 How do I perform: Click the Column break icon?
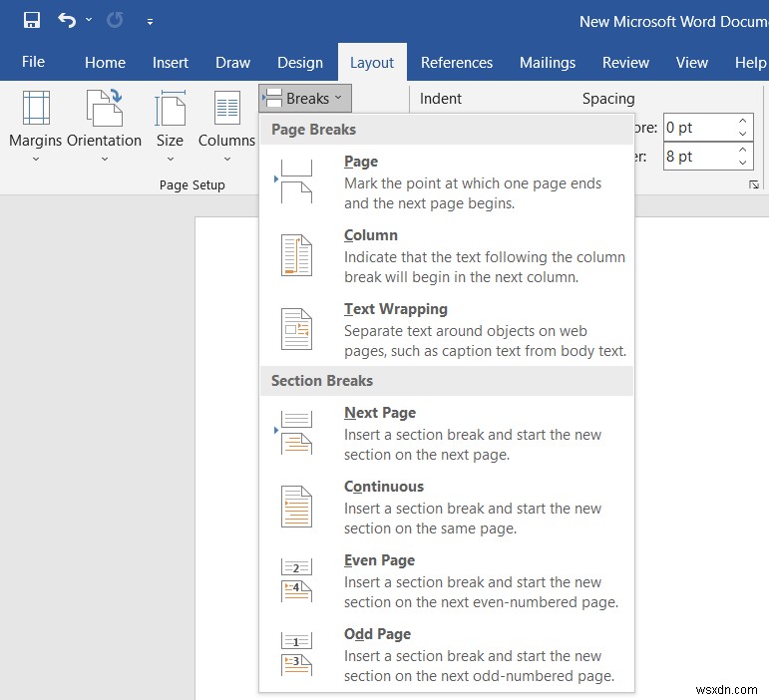296,255
